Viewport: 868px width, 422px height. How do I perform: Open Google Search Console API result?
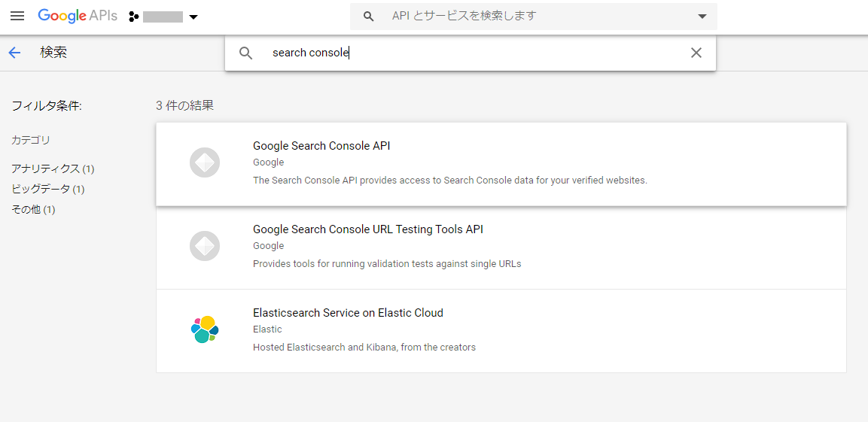(501, 164)
